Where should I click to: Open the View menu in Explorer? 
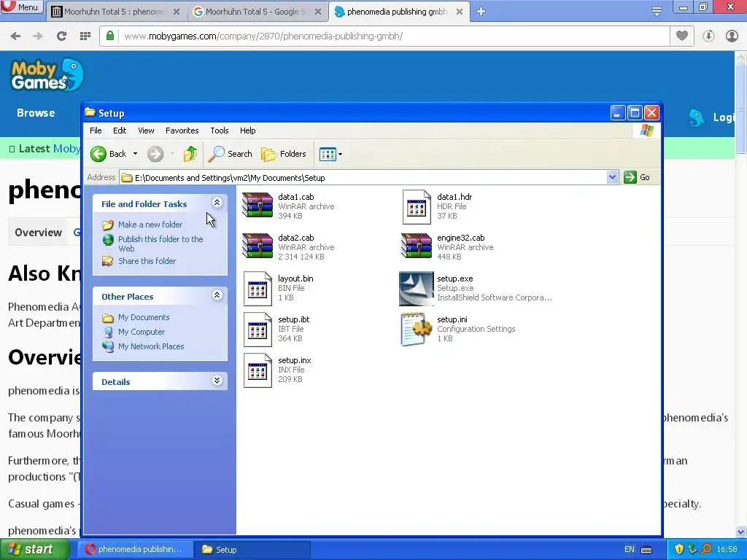(146, 131)
